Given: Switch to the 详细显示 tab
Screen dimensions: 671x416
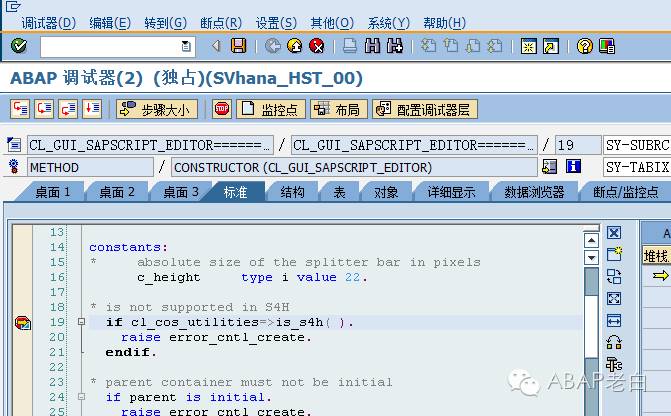Looking at the screenshot, I should tap(451, 192).
